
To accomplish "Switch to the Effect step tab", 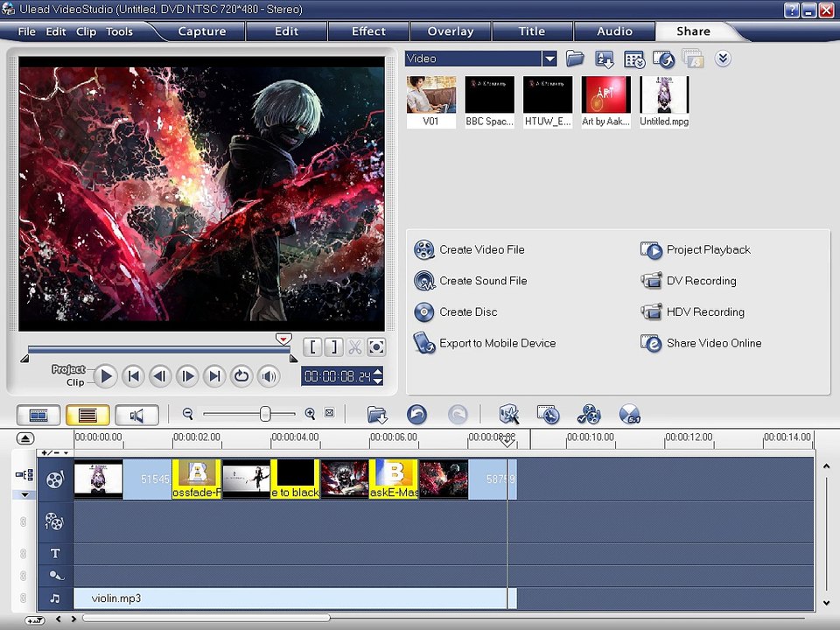I will [368, 31].
